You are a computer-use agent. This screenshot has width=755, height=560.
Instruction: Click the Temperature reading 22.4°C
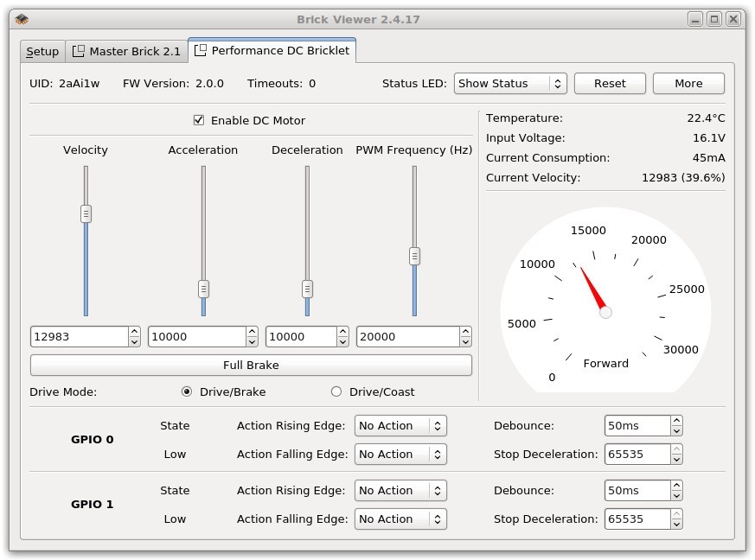point(706,118)
